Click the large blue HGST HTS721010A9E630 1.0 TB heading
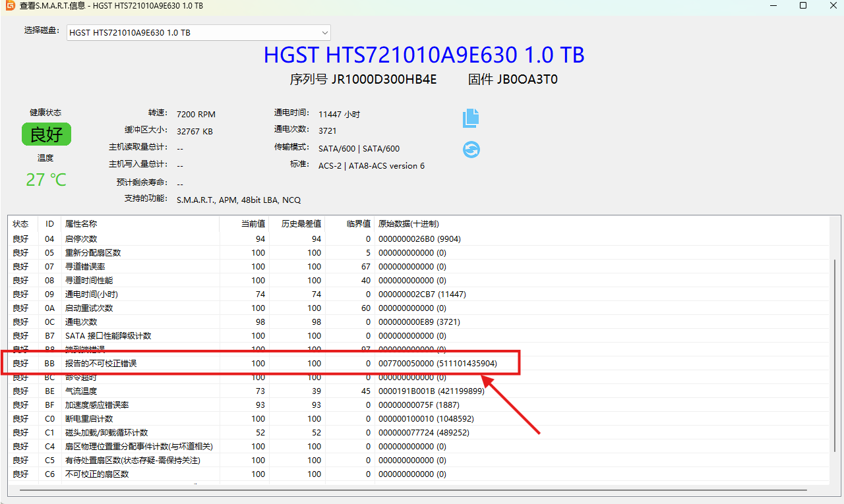Screen dimensions: 844x504 coord(424,55)
